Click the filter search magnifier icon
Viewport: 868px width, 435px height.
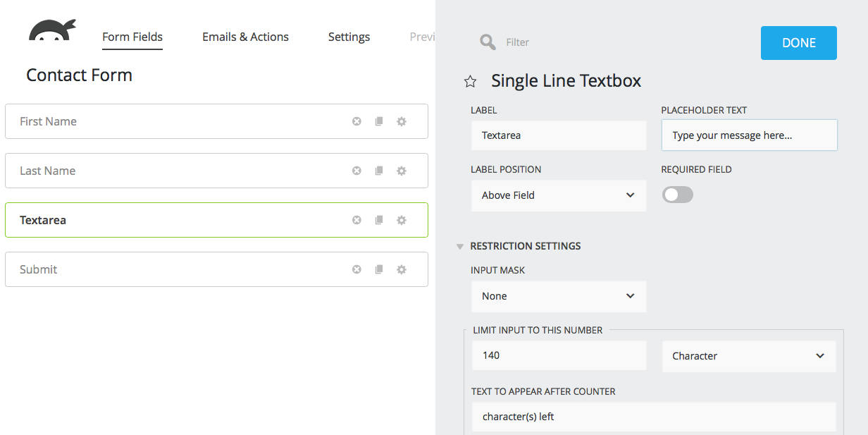click(x=488, y=42)
